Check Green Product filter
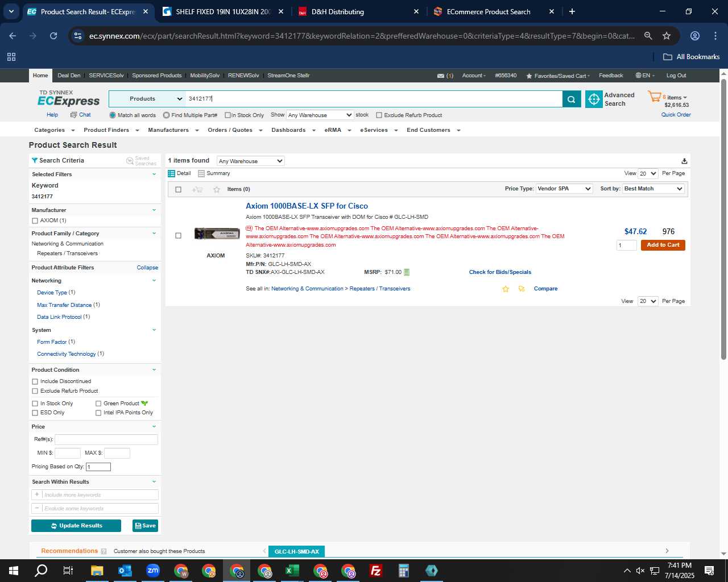728x582 pixels. [x=98, y=404]
